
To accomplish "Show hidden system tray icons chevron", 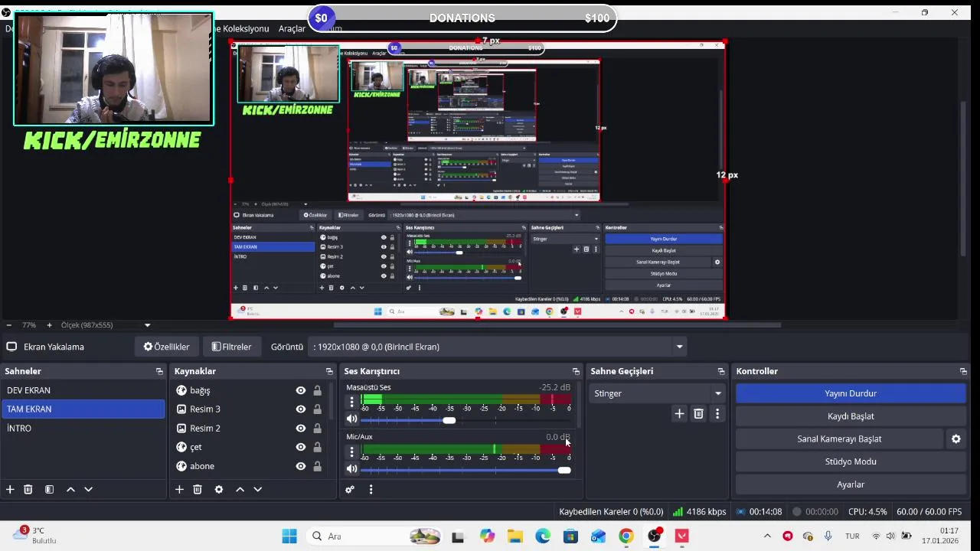I will click(x=767, y=536).
